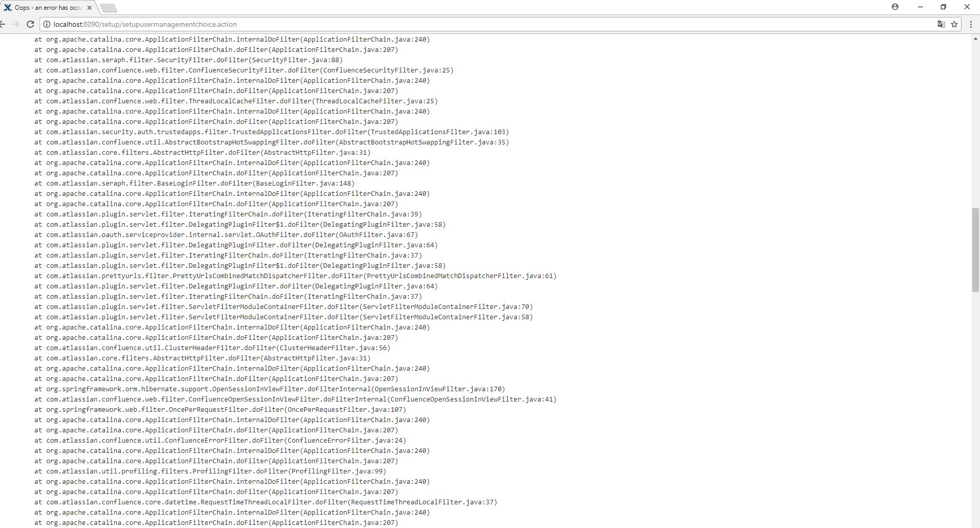Click the ServletFilterModuleContainerFilter.java:70 line
980x528 pixels.
pyautogui.click(x=283, y=307)
